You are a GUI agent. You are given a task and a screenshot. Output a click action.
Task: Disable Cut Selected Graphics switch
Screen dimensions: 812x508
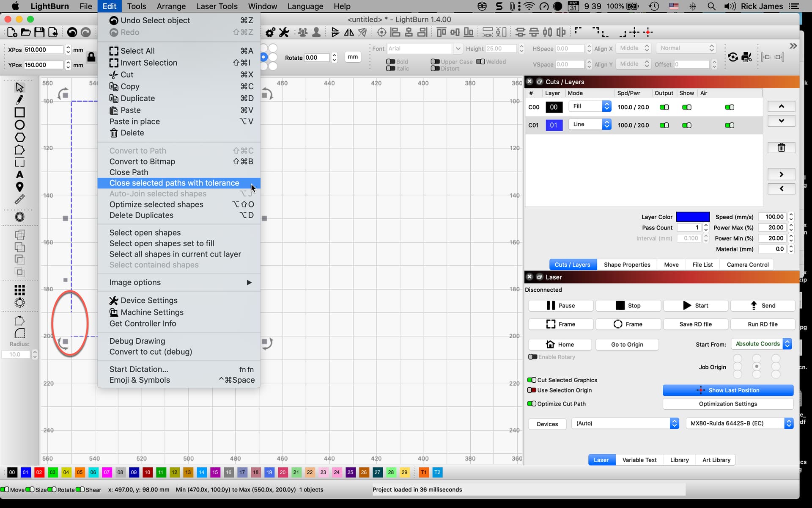(x=532, y=380)
